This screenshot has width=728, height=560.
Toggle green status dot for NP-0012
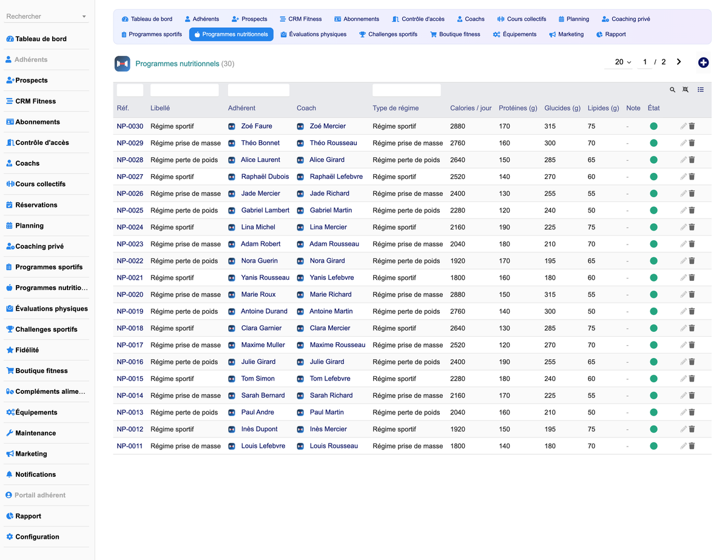[653, 429]
